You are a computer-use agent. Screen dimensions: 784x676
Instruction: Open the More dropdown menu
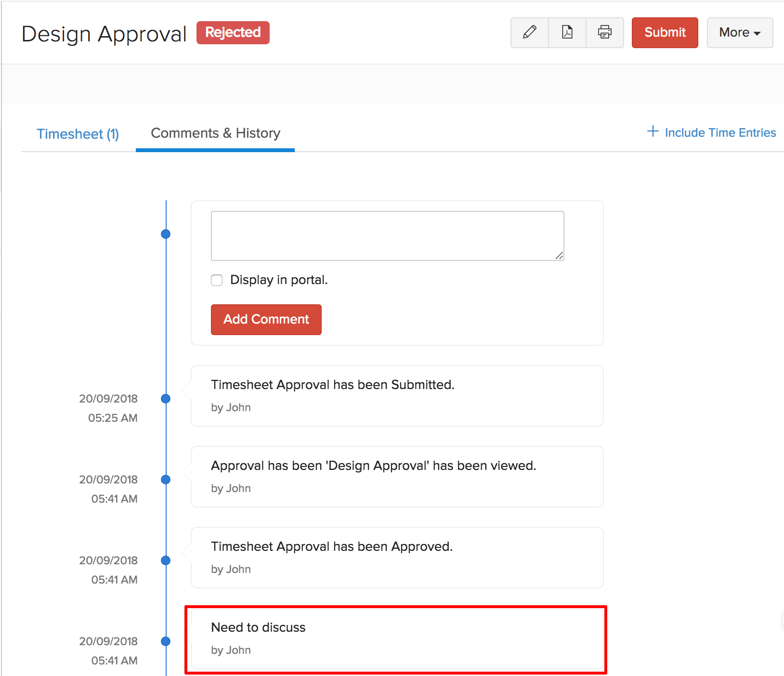point(740,32)
